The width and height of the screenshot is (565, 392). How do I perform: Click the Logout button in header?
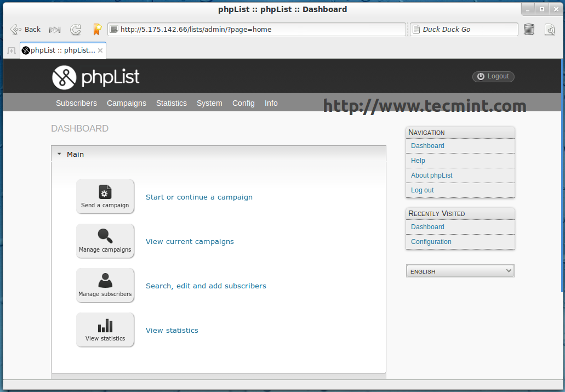pyautogui.click(x=493, y=76)
